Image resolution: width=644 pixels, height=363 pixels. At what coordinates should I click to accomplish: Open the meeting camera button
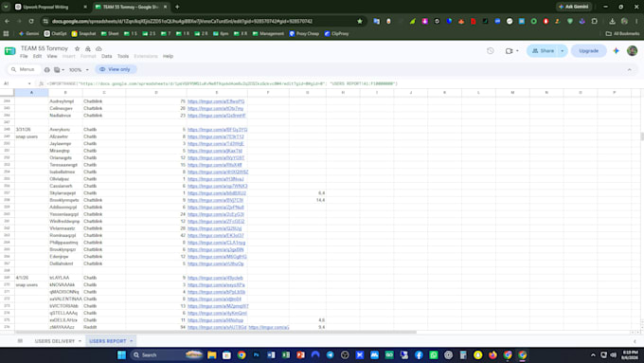point(509,51)
